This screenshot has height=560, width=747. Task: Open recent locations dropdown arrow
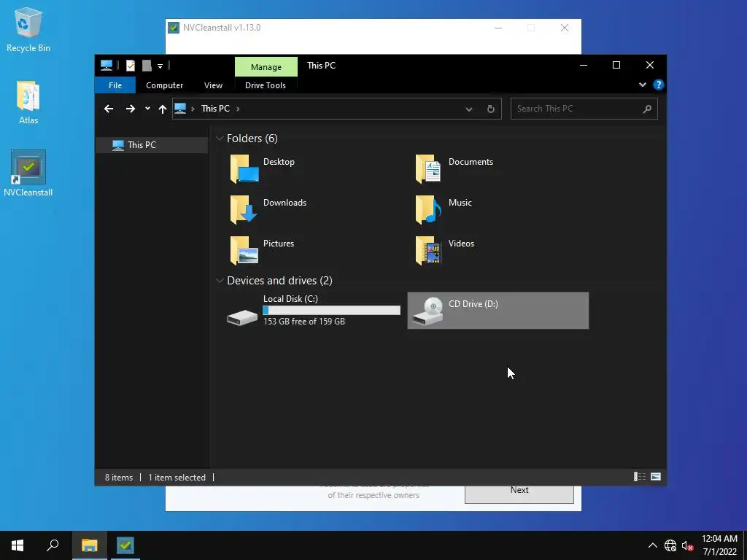pyautogui.click(x=147, y=109)
